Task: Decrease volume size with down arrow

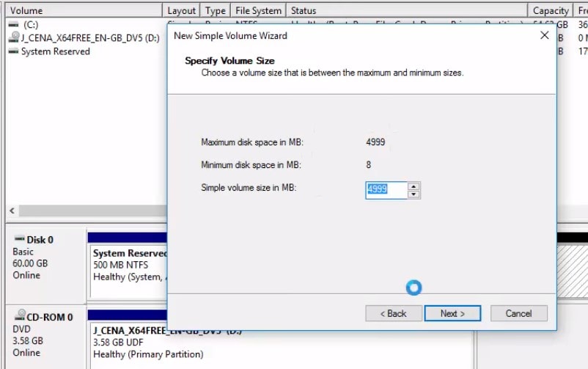Action: [414, 194]
